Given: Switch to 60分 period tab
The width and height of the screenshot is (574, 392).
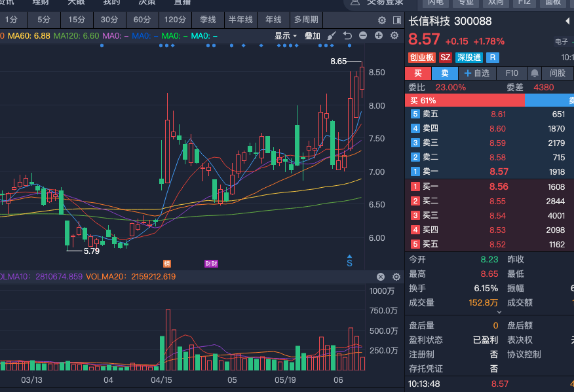Looking at the screenshot, I should [x=142, y=20].
